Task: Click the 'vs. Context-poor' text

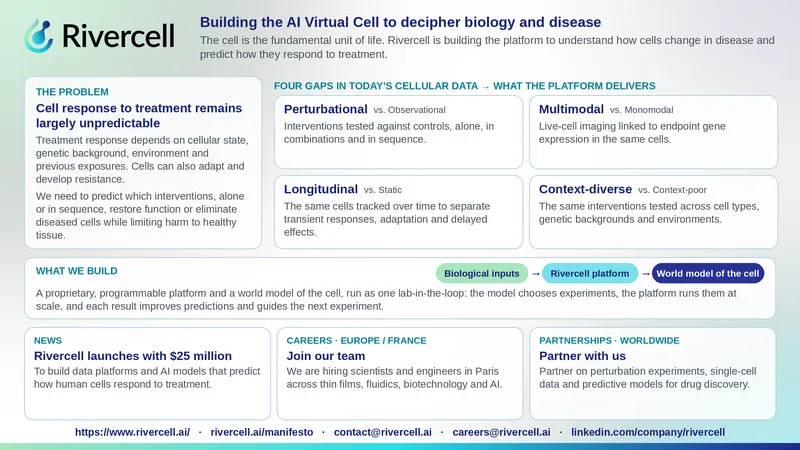Action: [x=672, y=190]
